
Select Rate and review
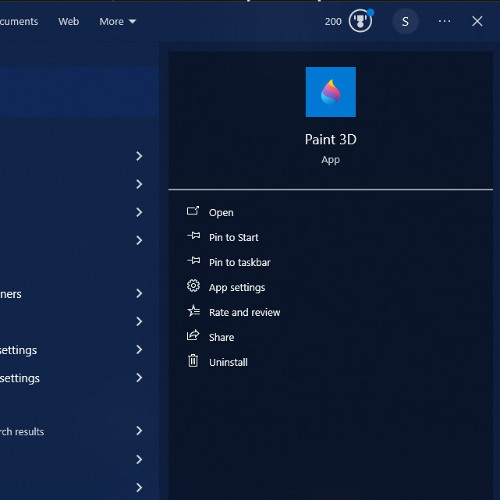[x=244, y=312]
